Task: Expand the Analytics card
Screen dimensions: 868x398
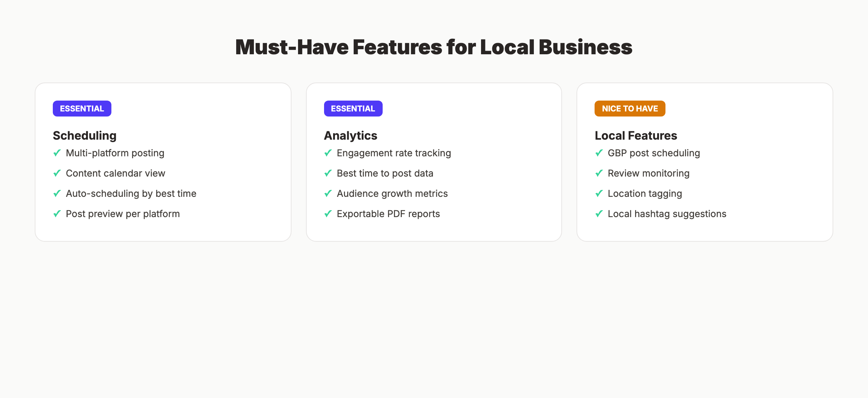Action: point(434,161)
